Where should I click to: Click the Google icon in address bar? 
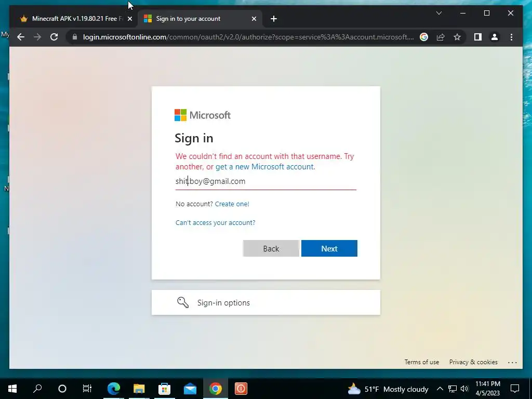pyautogui.click(x=424, y=37)
